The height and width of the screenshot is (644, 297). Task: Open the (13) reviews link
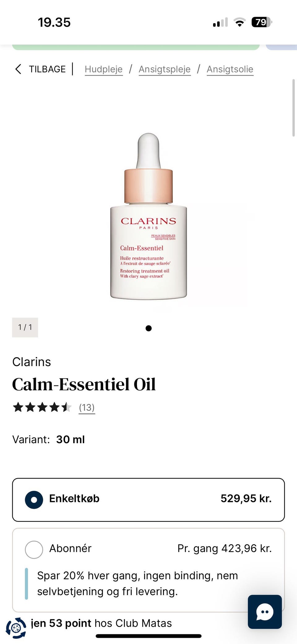pyautogui.click(x=87, y=408)
